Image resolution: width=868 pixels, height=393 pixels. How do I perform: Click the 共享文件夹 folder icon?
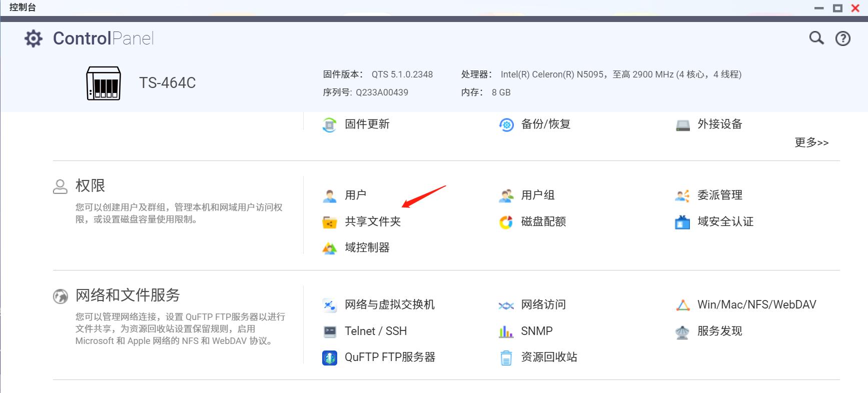(x=329, y=222)
